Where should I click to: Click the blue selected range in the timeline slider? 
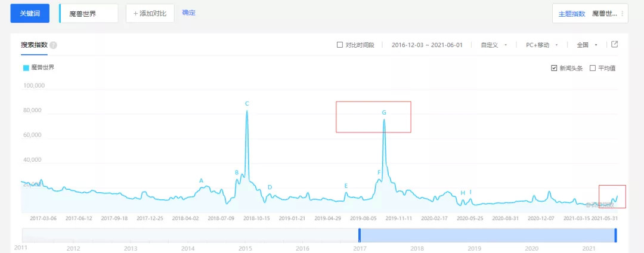[488, 235]
